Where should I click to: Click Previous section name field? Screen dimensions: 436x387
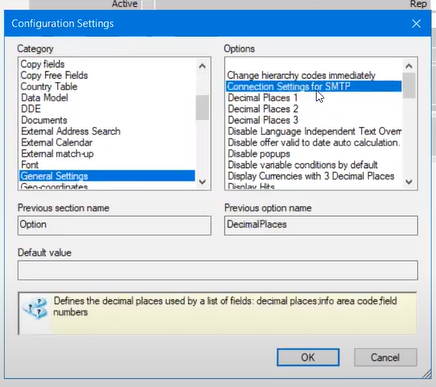[114, 225]
